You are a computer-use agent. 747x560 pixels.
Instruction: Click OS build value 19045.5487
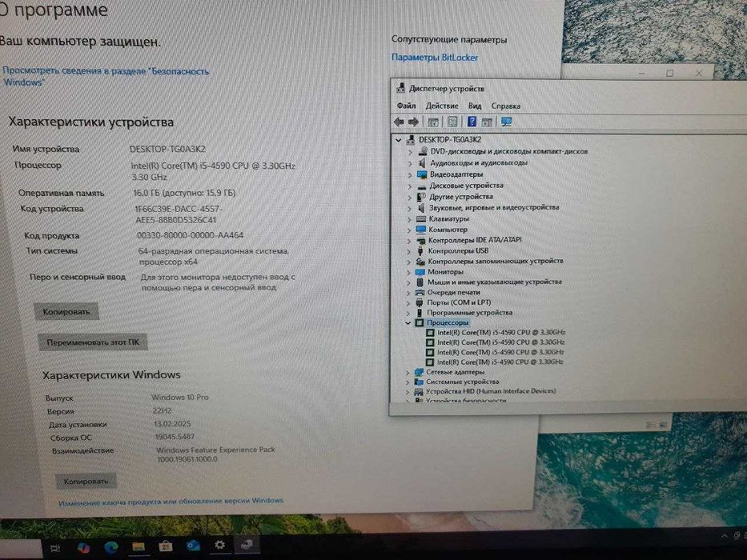(175, 437)
